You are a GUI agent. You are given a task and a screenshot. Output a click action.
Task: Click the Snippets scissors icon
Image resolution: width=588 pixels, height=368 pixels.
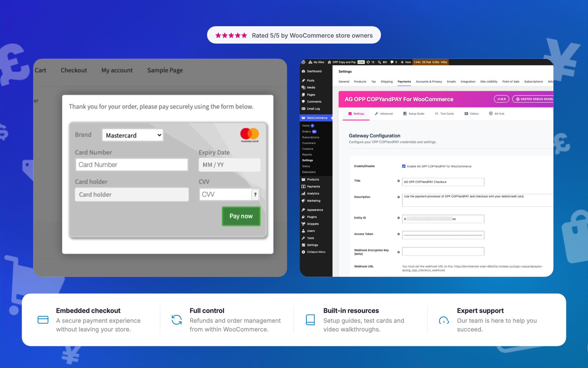point(304,224)
